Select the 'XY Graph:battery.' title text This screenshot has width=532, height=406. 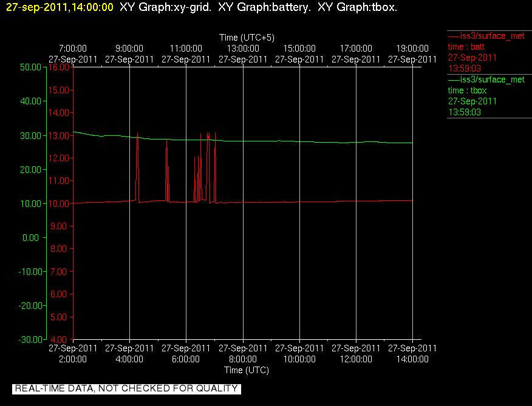[264, 7]
